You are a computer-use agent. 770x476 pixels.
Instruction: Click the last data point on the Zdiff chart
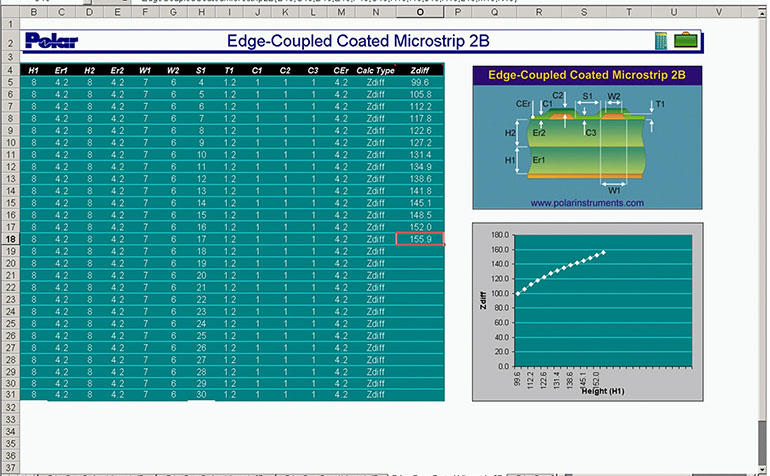[x=604, y=252]
